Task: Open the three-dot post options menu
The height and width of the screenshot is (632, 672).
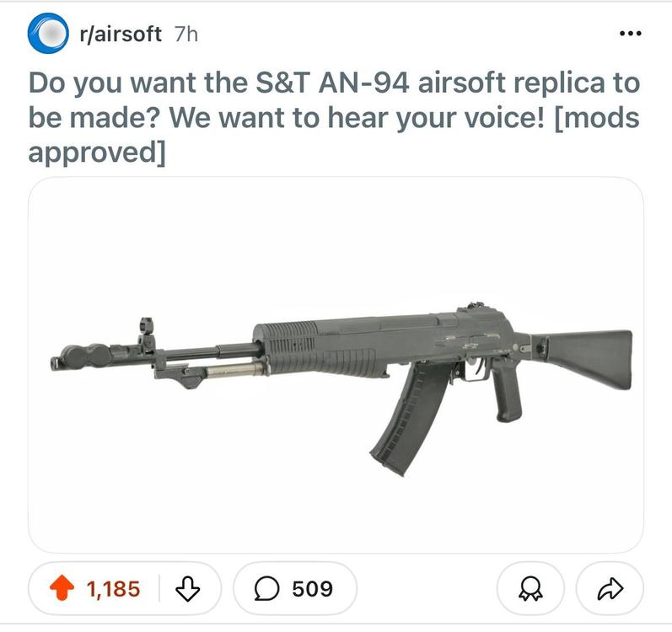Action: (631, 33)
